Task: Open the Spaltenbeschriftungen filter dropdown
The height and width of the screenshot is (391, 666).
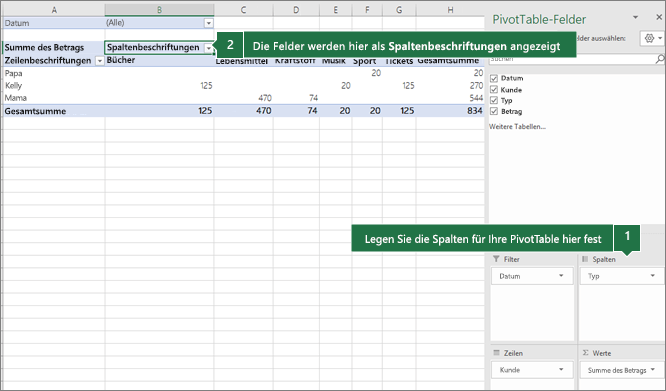Action: 209,48
